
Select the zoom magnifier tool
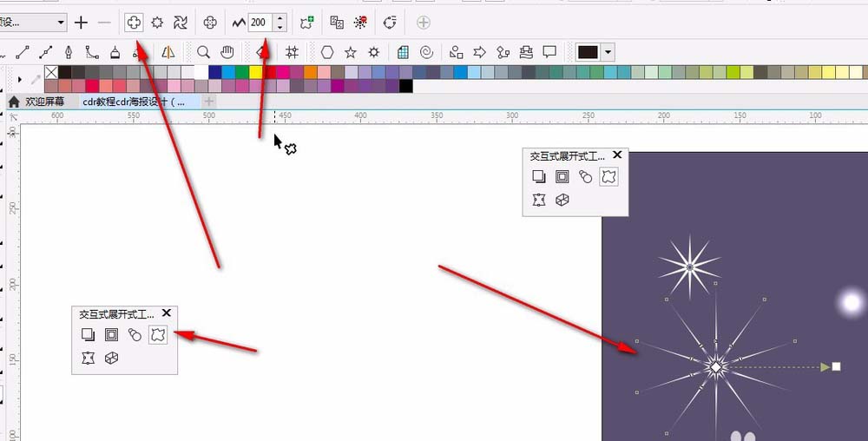coord(204,53)
